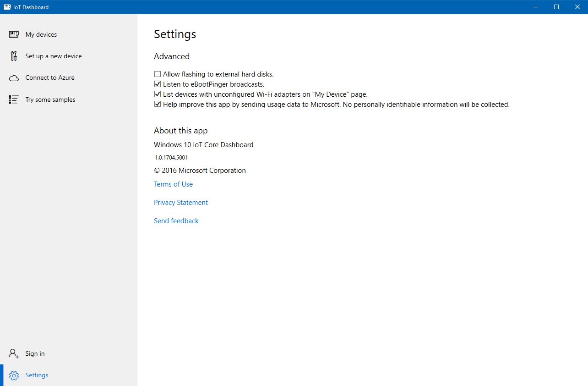The width and height of the screenshot is (588, 386).
Task: Click the Settings page title
Action: click(175, 34)
